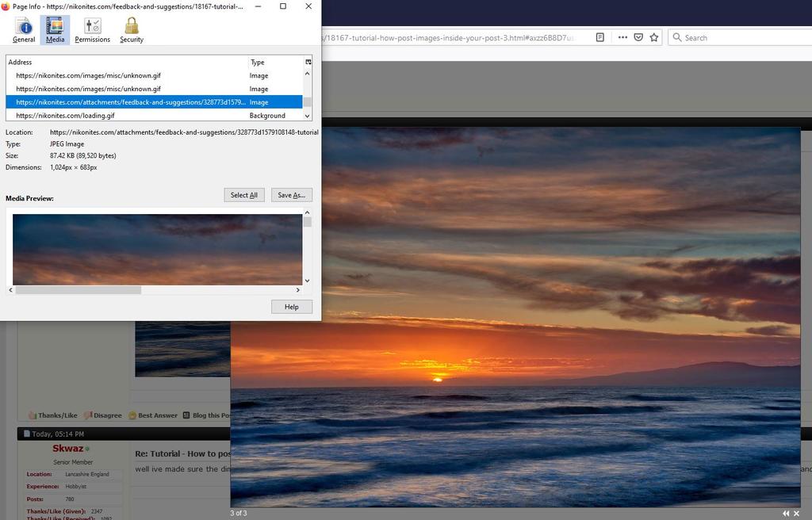Go to previous image in lightbox
Viewport: 812px width, 520px height.
pyautogui.click(x=786, y=513)
